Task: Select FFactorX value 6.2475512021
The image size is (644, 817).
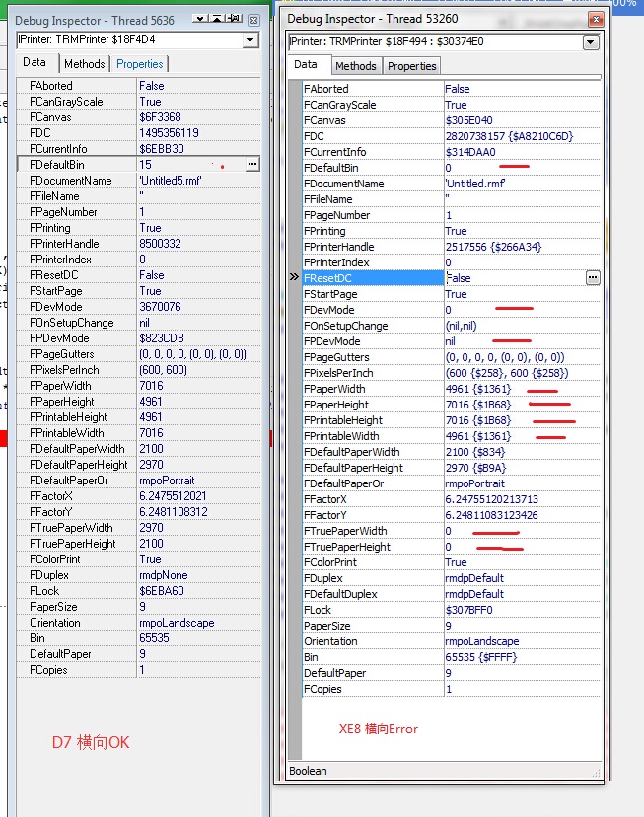Action: [173, 496]
